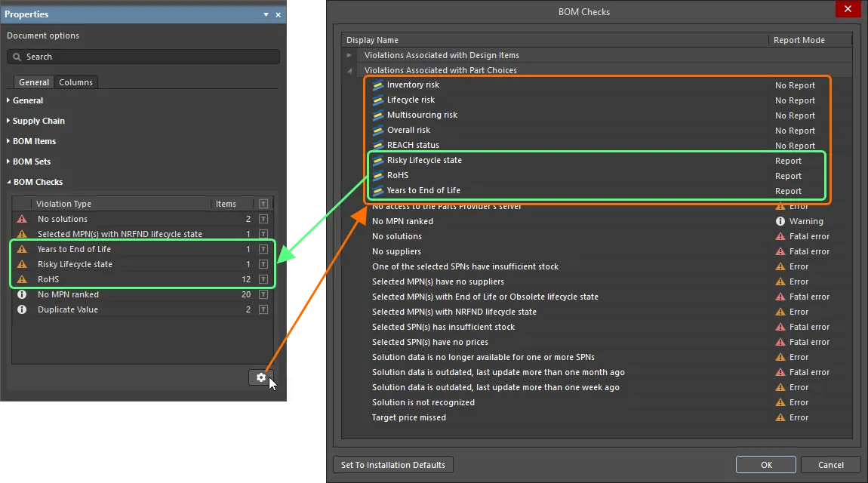Click fatal error icon for No solutions
868x483 pixels.
[x=780, y=236]
